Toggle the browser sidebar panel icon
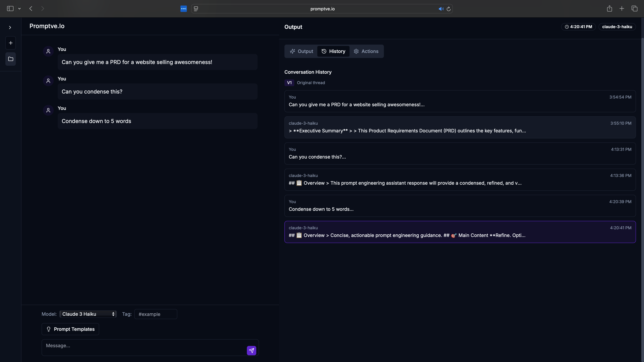Viewport: 644px width, 362px height. click(10, 9)
